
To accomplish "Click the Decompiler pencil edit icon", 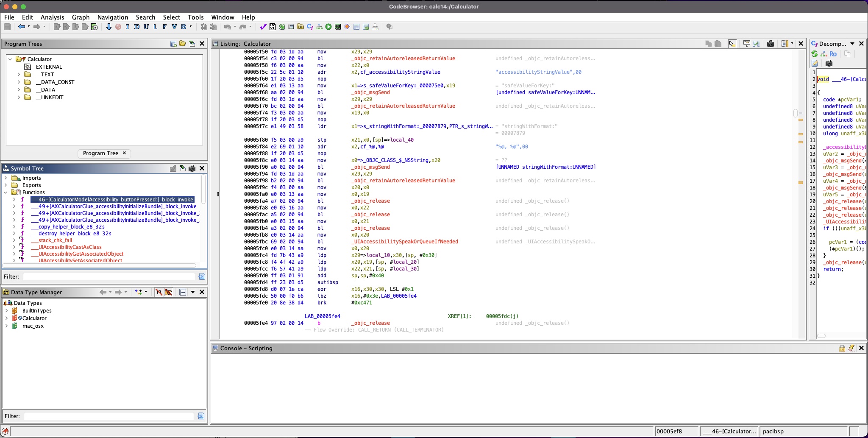I will tap(815, 63).
